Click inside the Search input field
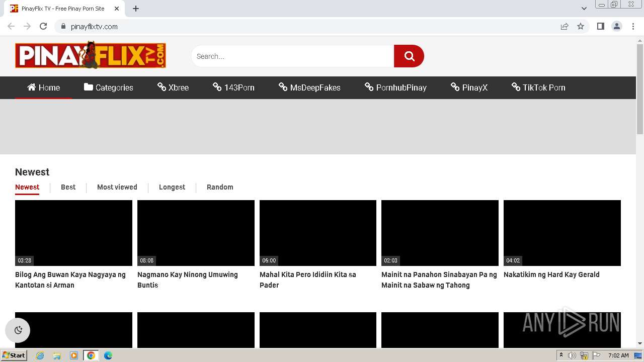Viewport: 644px width, 362px height. [x=293, y=56]
